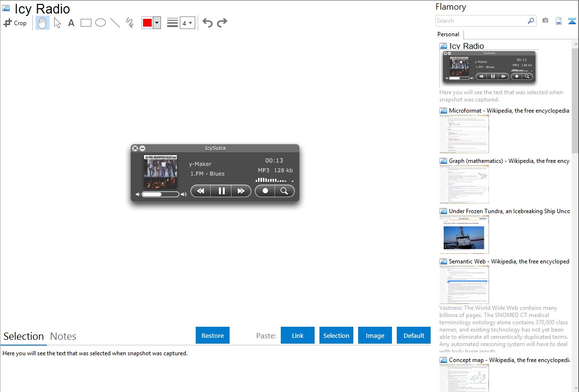This screenshot has width=579, height=392.
Task: Open the Under Frozen Tundra snapshot thumbnail
Action: (464, 234)
